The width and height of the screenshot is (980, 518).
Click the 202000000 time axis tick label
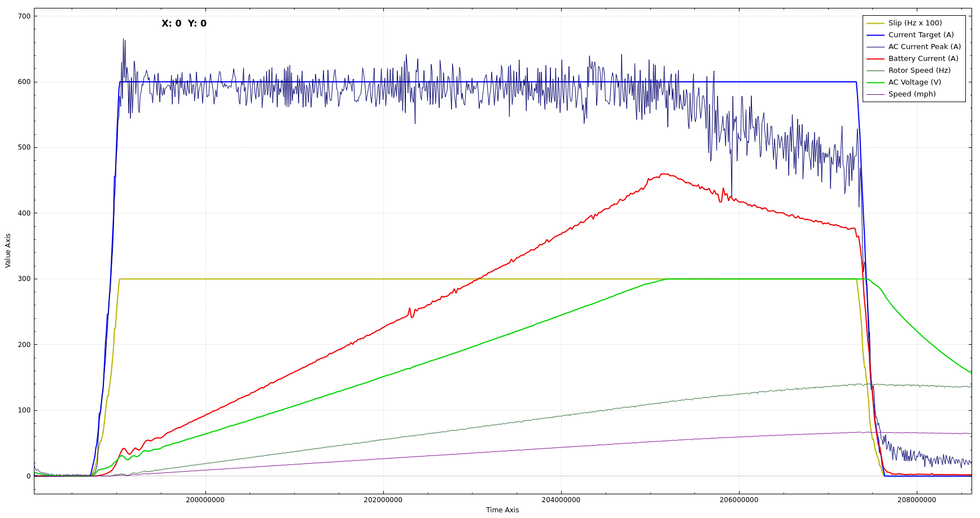click(383, 500)
